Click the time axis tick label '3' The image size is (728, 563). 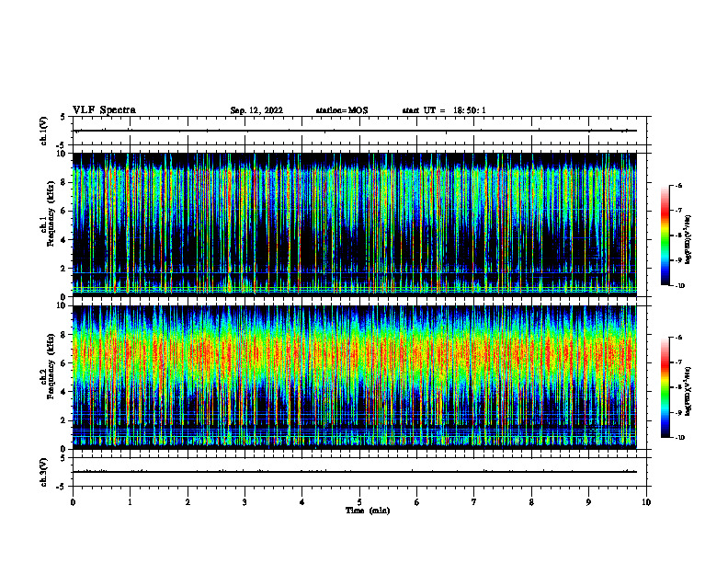(245, 502)
